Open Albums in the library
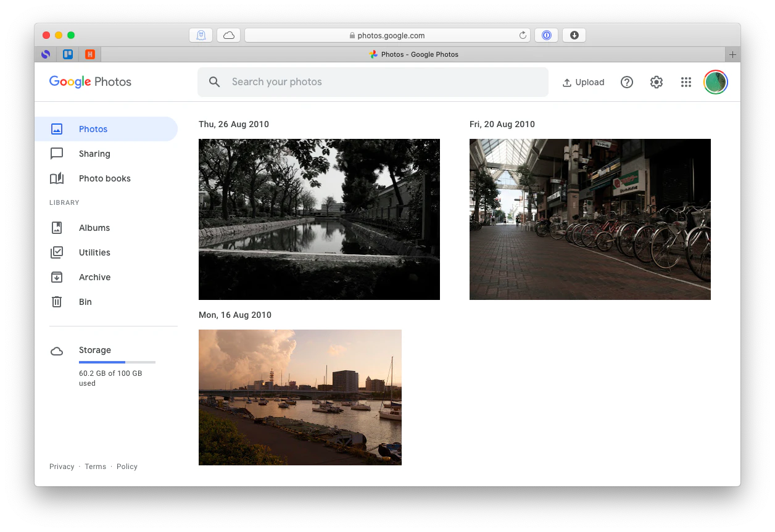 click(x=94, y=228)
